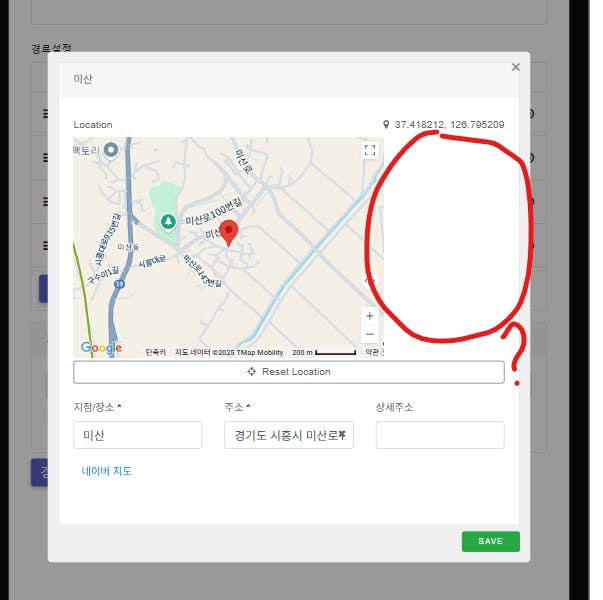Click the green SAVE button
This screenshot has width=603, height=600.
pyautogui.click(x=490, y=541)
